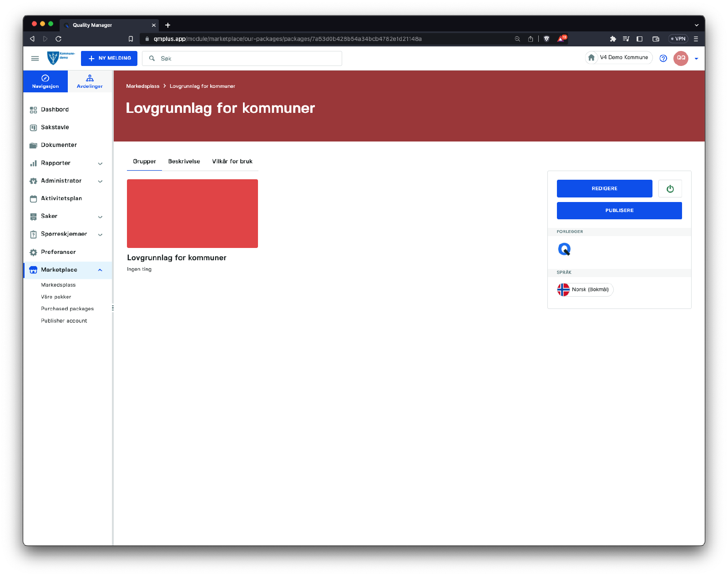Go to Dashbord in sidebar
This screenshot has width=728, height=576.
coord(55,110)
